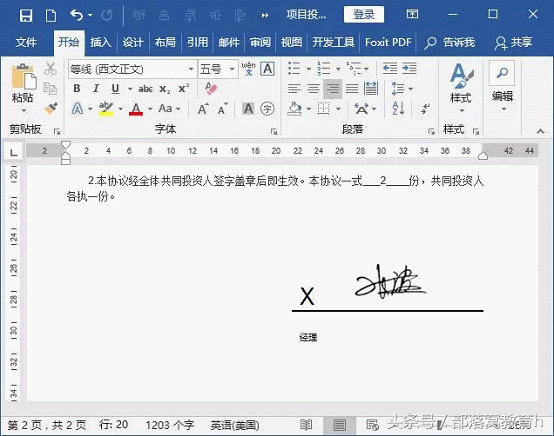Switch to read mode view in the status bar

click(306, 425)
